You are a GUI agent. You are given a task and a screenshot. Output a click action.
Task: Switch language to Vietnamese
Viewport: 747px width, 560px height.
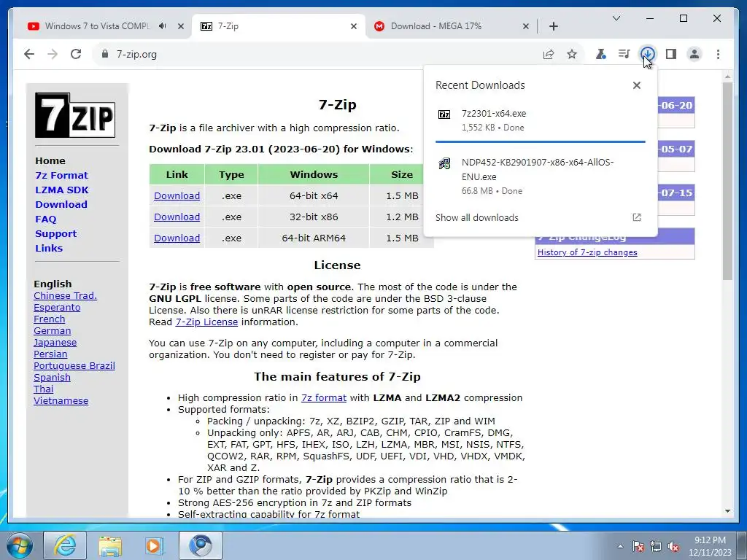(61, 401)
